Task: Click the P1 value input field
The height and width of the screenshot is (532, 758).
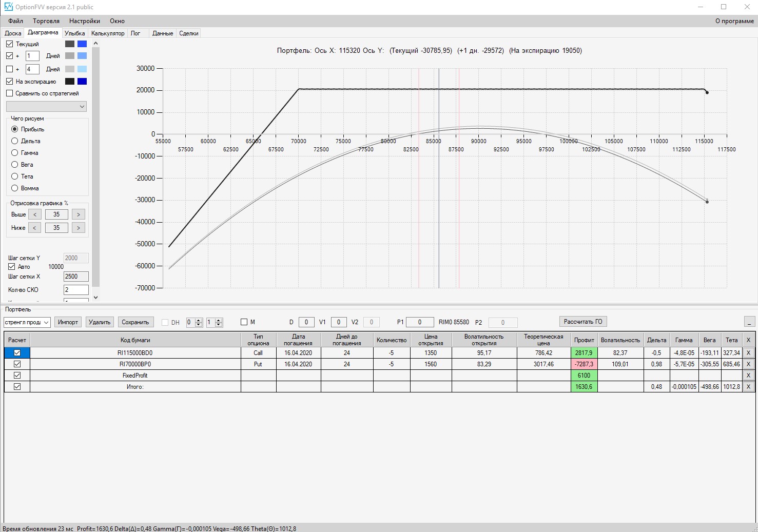Action: (x=420, y=322)
